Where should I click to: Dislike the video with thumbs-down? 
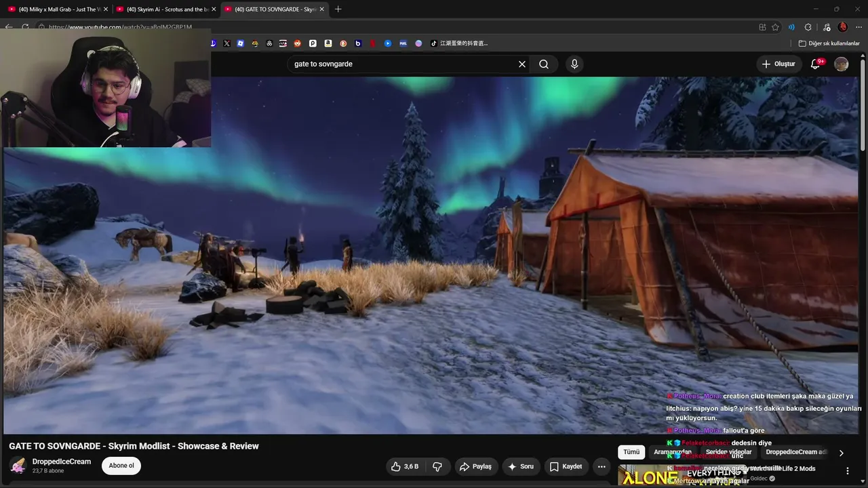(437, 466)
